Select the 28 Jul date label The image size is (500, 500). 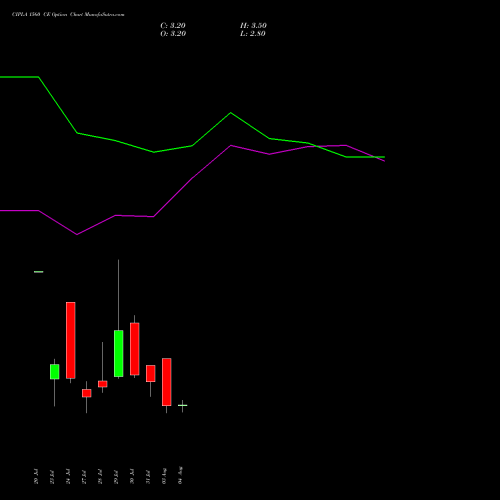tap(100, 477)
